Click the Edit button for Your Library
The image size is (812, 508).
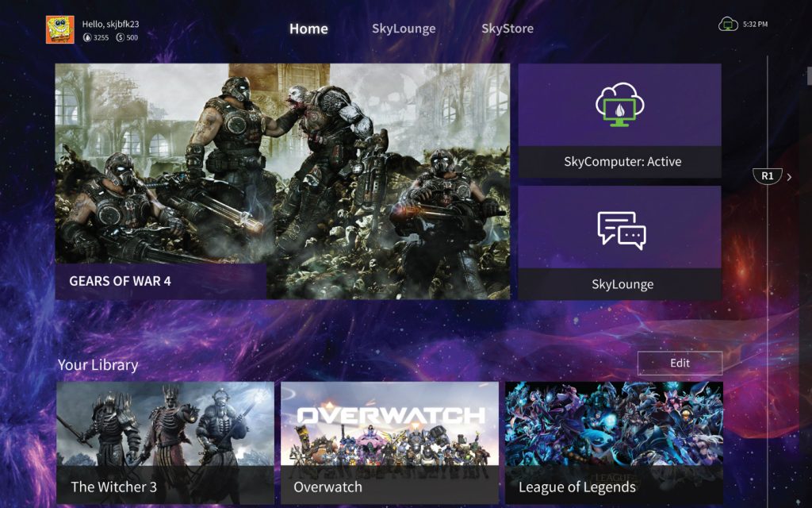(x=680, y=363)
